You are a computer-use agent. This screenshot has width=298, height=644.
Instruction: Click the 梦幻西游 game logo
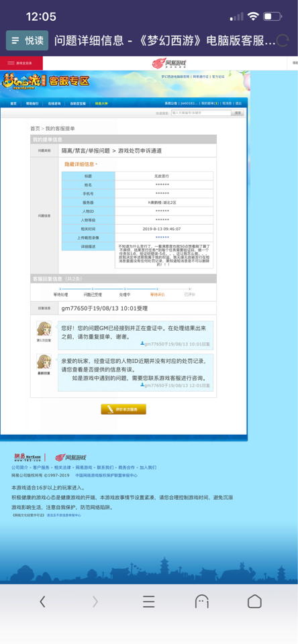pos(23,80)
